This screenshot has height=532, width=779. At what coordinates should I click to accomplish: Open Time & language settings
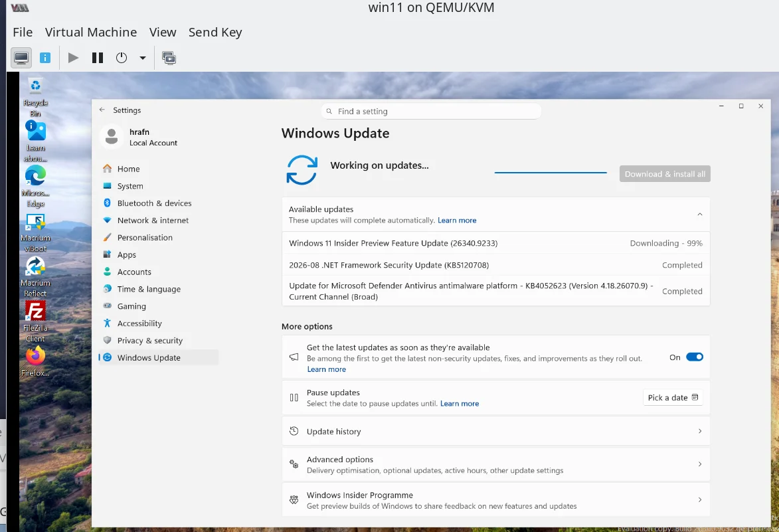tap(159, 289)
